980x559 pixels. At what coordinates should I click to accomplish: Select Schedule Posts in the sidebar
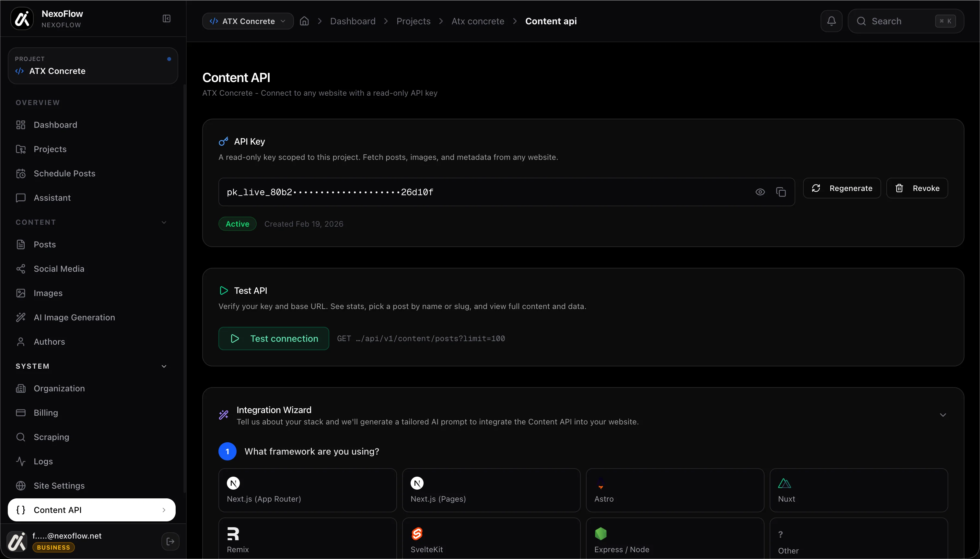(64, 173)
